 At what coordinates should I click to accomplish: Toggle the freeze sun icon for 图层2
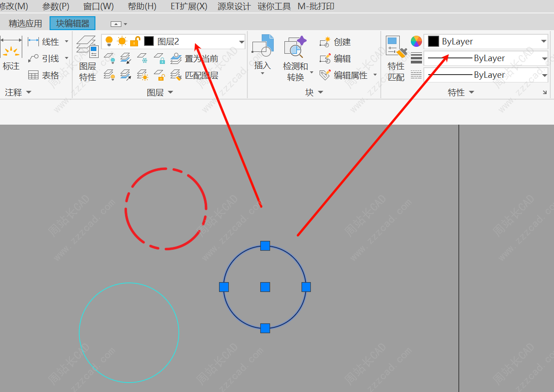click(122, 41)
